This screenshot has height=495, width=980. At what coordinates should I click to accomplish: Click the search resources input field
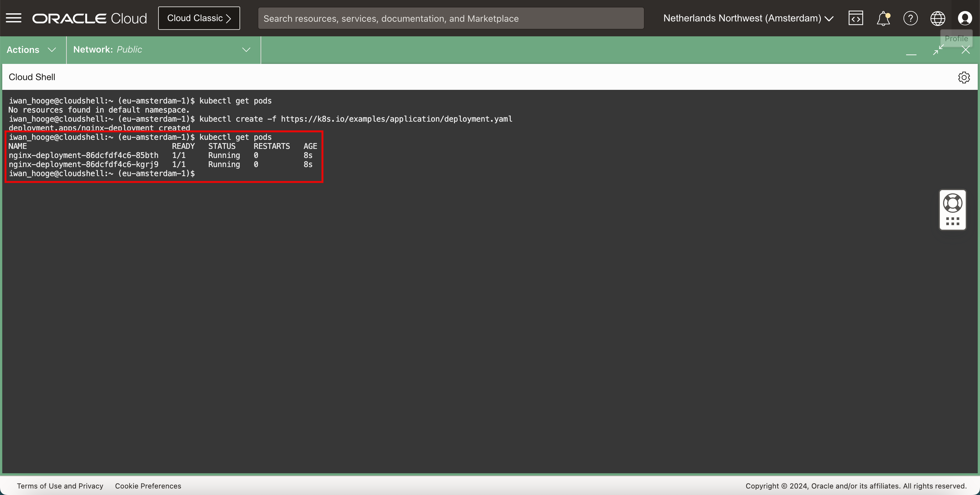pos(450,18)
